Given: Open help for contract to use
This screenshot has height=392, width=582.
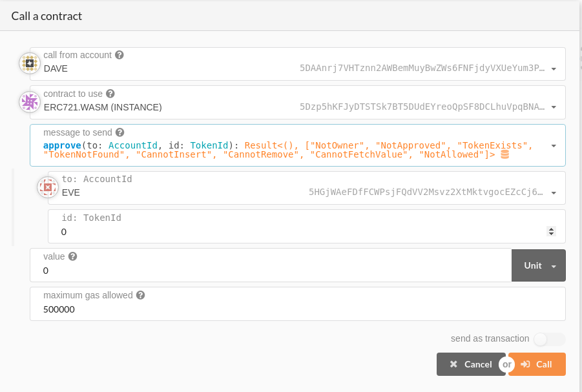Looking at the screenshot, I should click(x=110, y=94).
